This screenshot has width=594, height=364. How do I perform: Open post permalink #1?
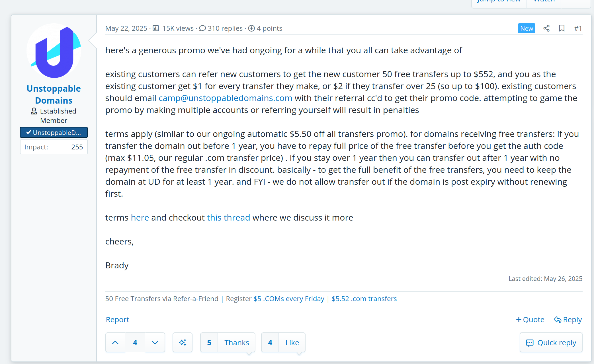pos(578,28)
